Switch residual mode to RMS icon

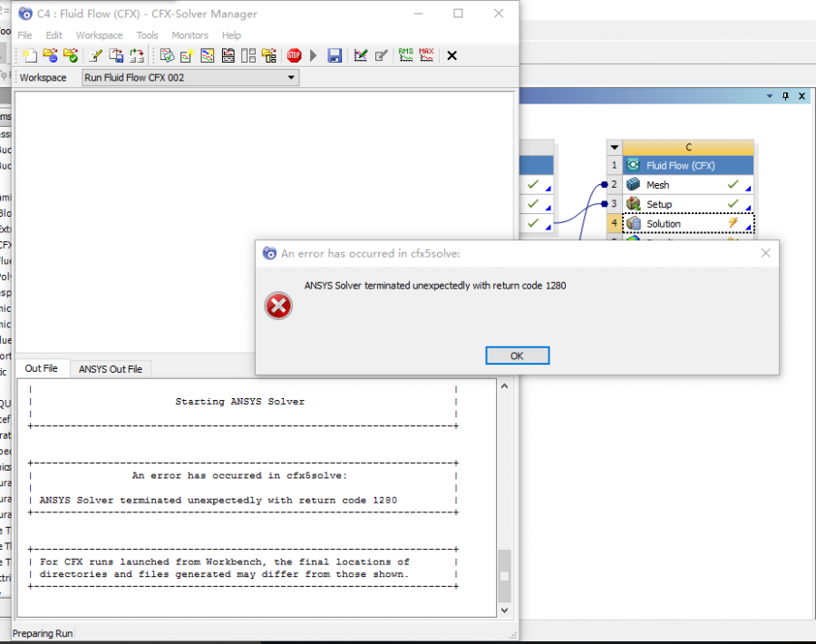tap(406, 54)
